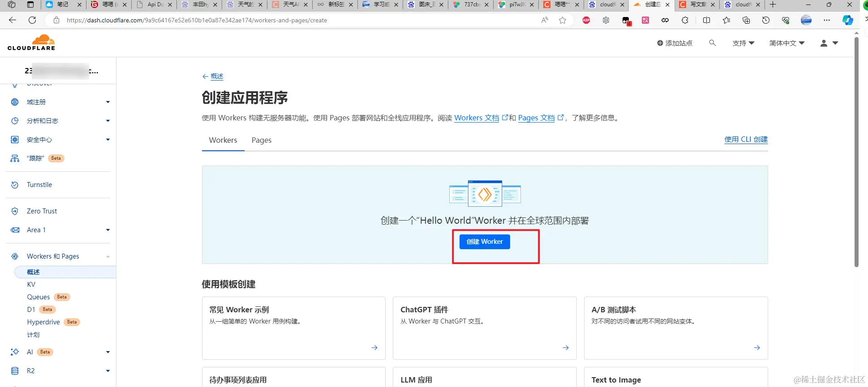868x387 pixels.
Task: Select D1 in the sidebar
Action: point(31,310)
